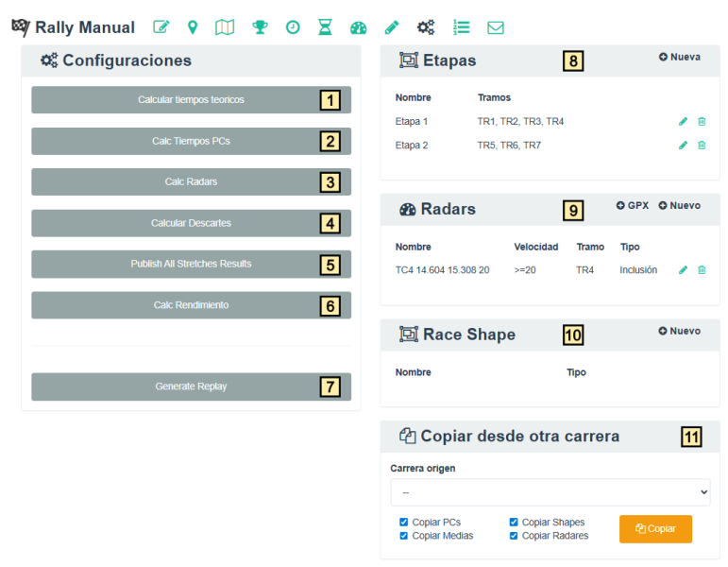Click the Rally Manual title
Screen dimensions: 728x567
click(x=85, y=27)
